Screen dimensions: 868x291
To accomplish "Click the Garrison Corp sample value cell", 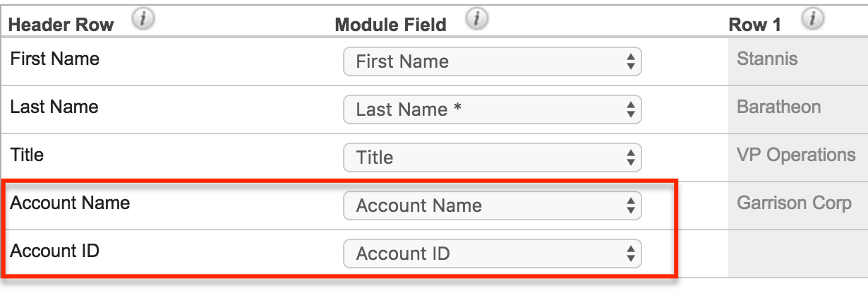I will coord(794,203).
